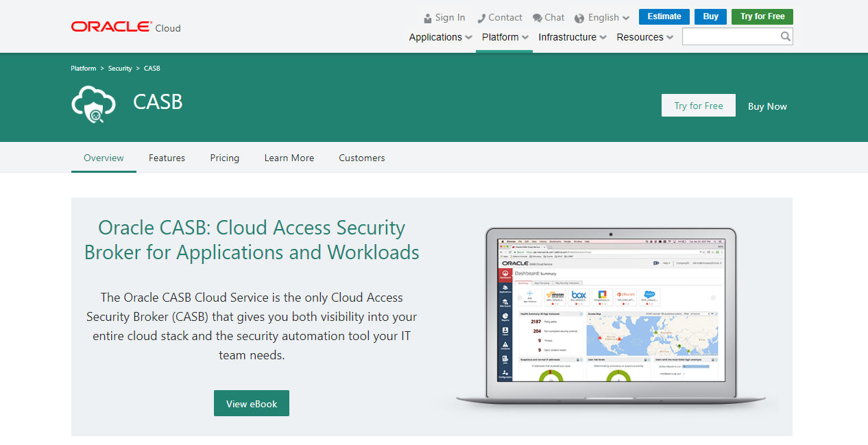Viewport: 868px width, 445px height.
Task: Click the CASB page title
Action: point(158,102)
